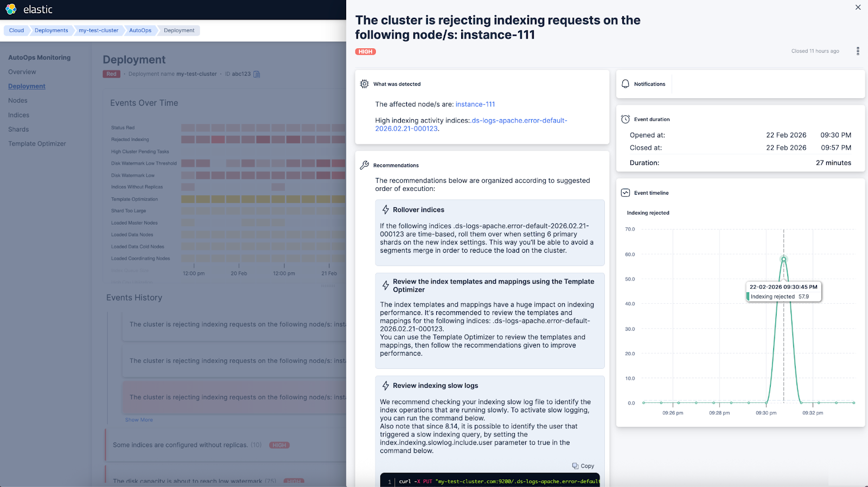Expand events list with Show More

point(139,420)
